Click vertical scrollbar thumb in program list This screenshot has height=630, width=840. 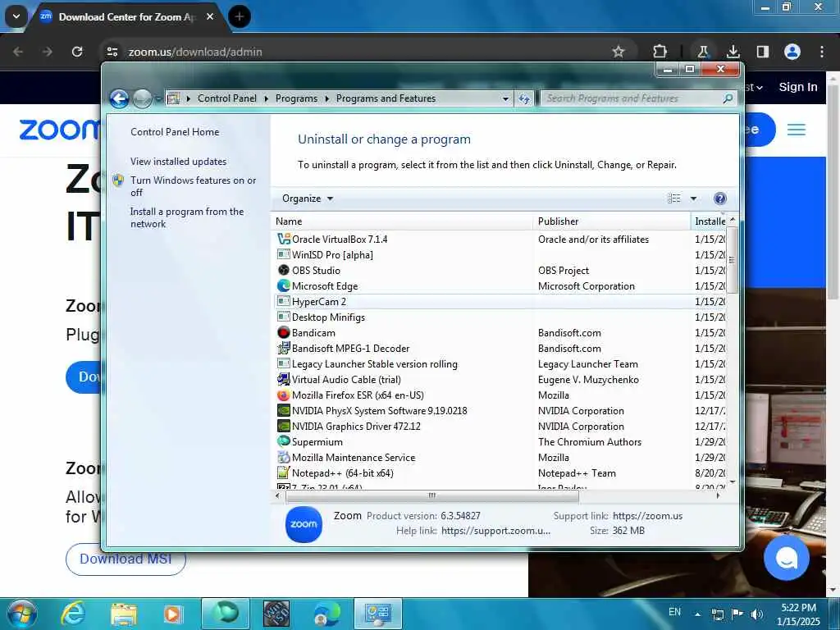[732, 260]
